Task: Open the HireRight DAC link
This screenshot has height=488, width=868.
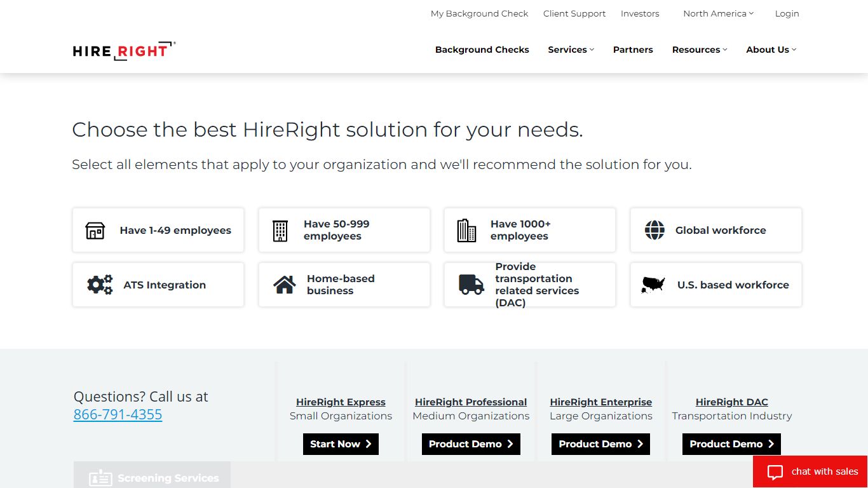Action: pos(732,402)
